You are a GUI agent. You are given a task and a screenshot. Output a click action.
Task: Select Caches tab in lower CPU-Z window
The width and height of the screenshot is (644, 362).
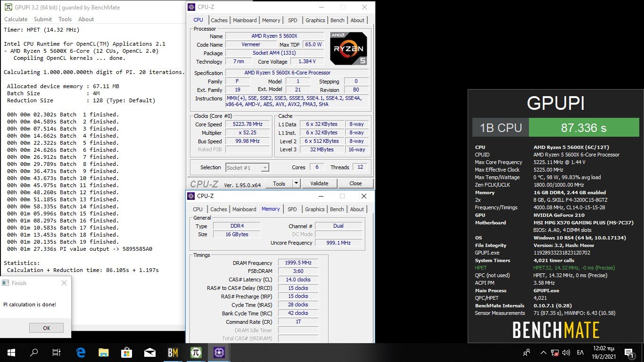219,209
